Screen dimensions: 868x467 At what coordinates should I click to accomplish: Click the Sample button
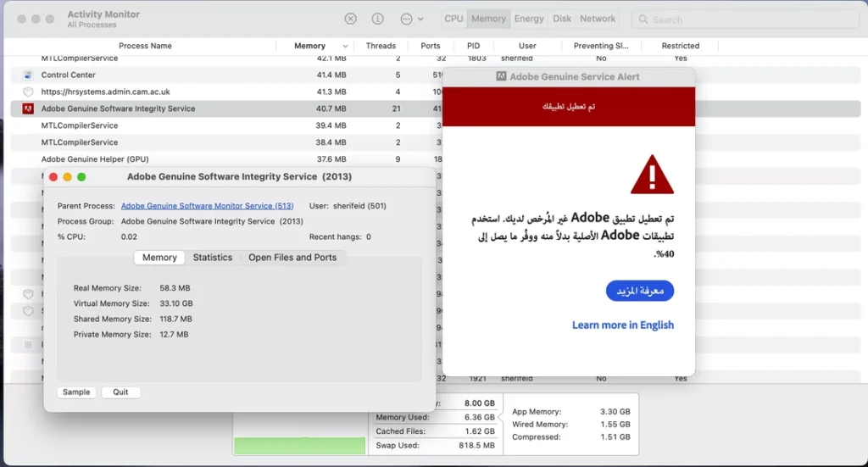point(76,392)
